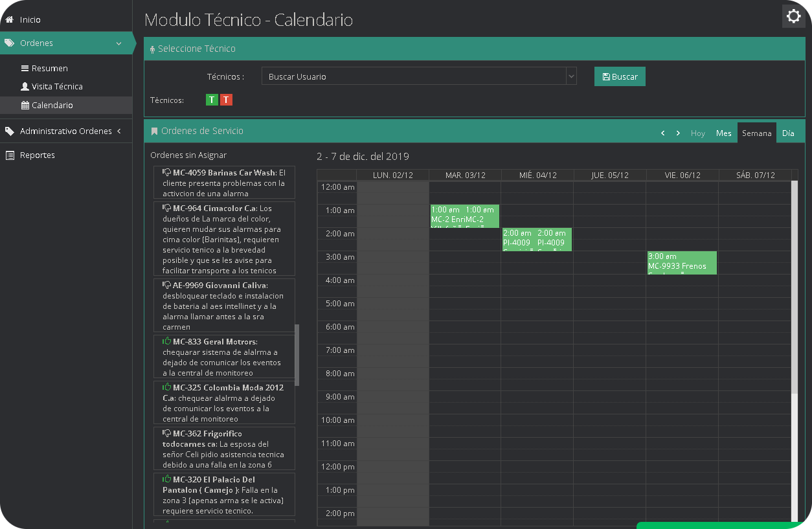Open Resumen under Ordenes
The image size is (812, 529).
click(x=49, y=69)
